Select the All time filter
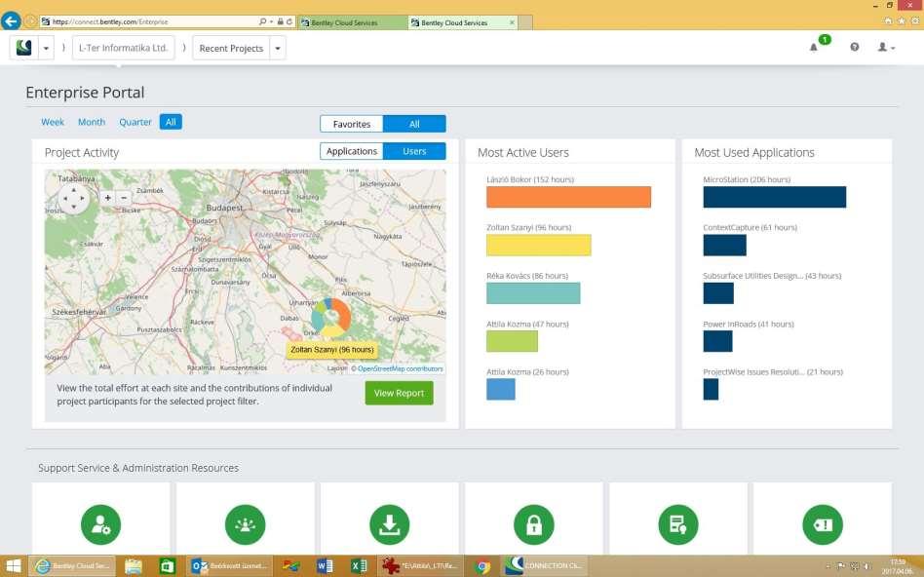 171,122
